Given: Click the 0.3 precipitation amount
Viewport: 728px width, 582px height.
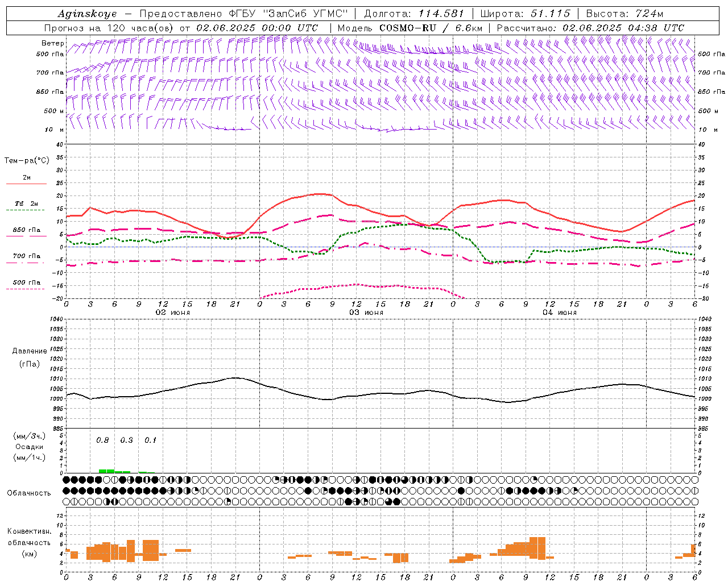Looking at the screenshot, I should [x=126, y=440].
